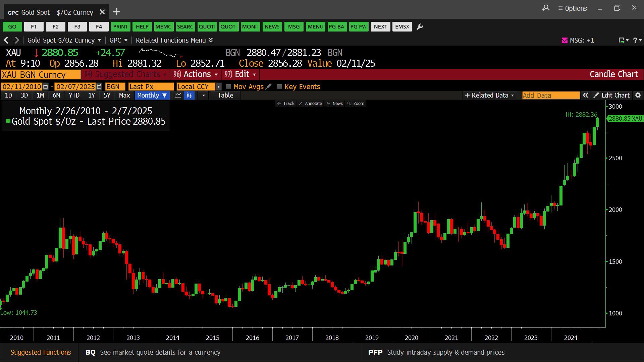The height and width of the screenshot is (362, 644).
Task: Enable the Mov Avgs checkbox
Action: pyautogui.click(x=228, y=86)
